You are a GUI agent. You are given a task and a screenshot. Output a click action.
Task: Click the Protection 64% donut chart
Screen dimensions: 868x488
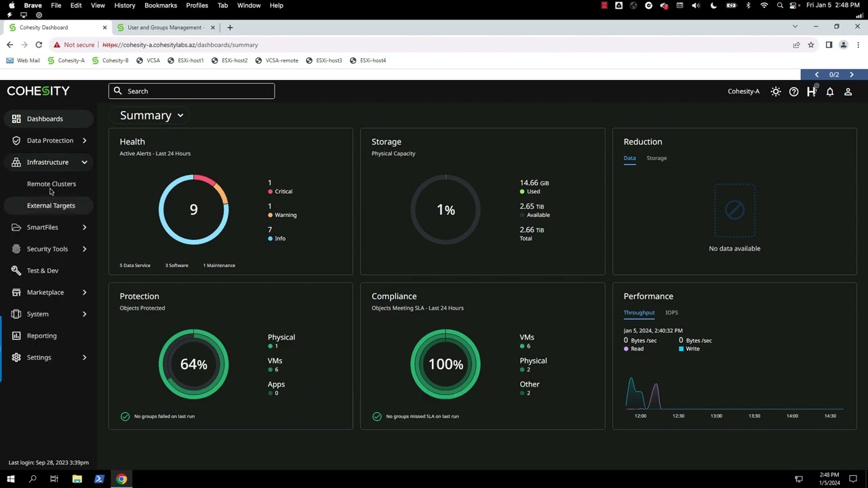(193, 364)
